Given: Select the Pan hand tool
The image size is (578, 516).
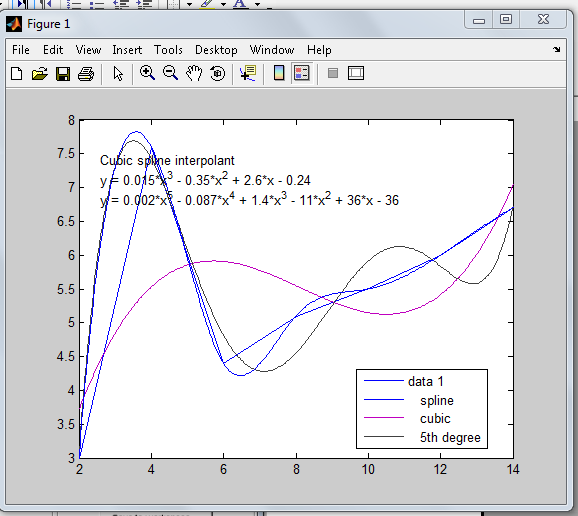Looking at the screenshot, I should 194,73.
